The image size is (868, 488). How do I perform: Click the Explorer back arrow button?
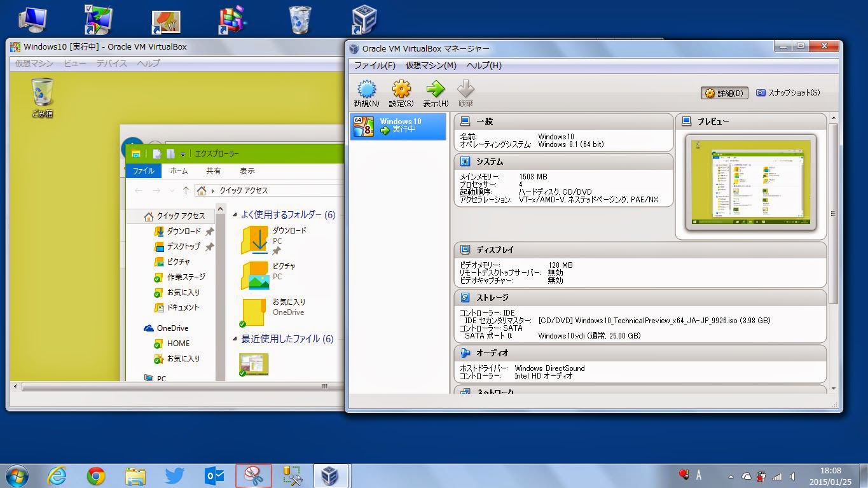[138, 190]
